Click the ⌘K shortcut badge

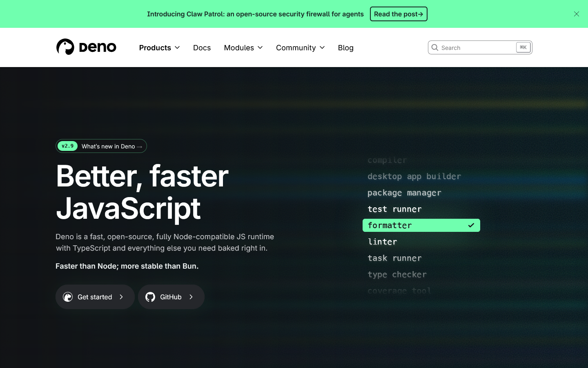coord(523,47)
